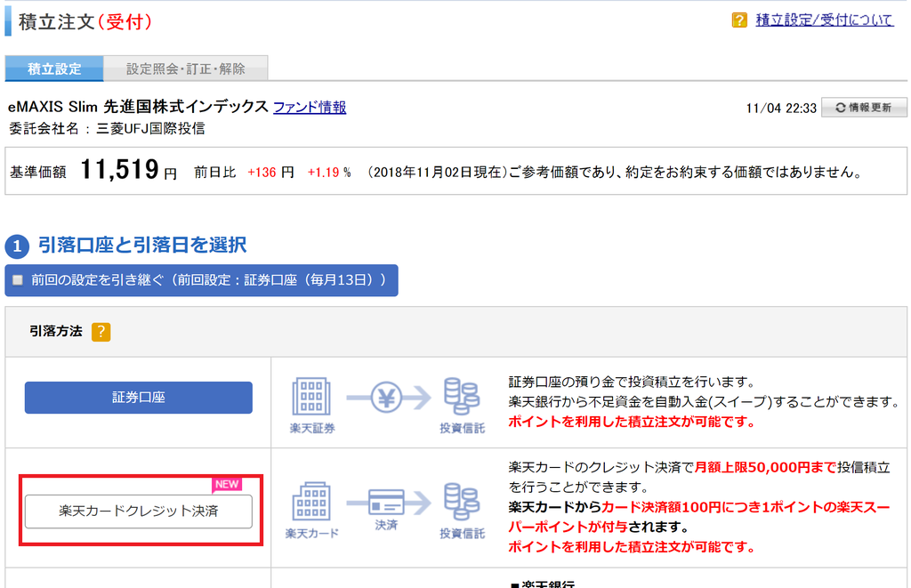The height and width of the screenshot is (588, 911).
Task: Click the text 証券口座の預り金で投資積立を行います。
Action: pyautogui.click(x=632, y=382)
